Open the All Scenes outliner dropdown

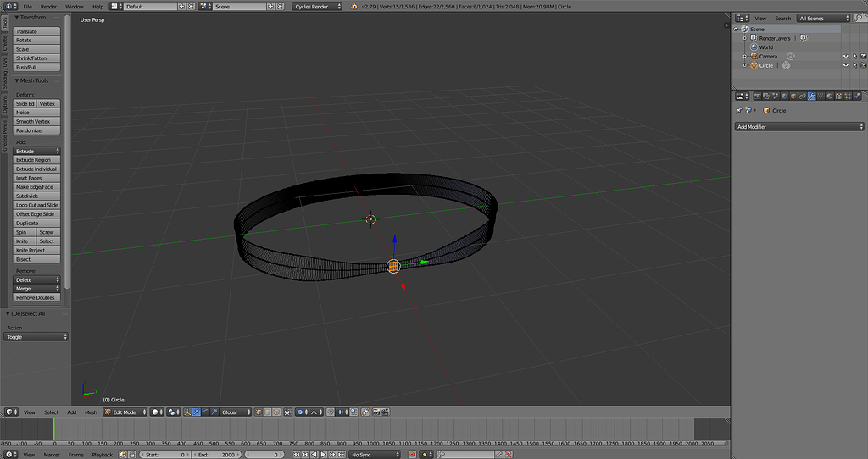click(x=823, y=19)
